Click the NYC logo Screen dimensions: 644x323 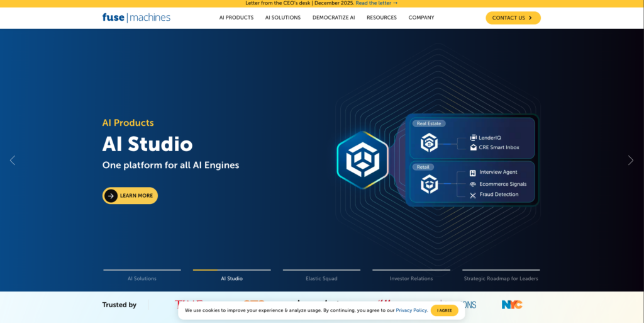[x=512, y=305]
